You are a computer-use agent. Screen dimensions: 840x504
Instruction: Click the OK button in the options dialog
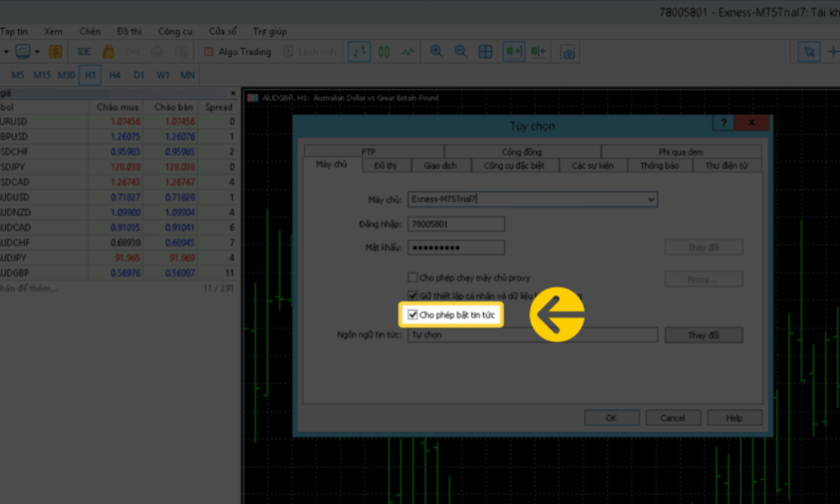click(611, 417)
